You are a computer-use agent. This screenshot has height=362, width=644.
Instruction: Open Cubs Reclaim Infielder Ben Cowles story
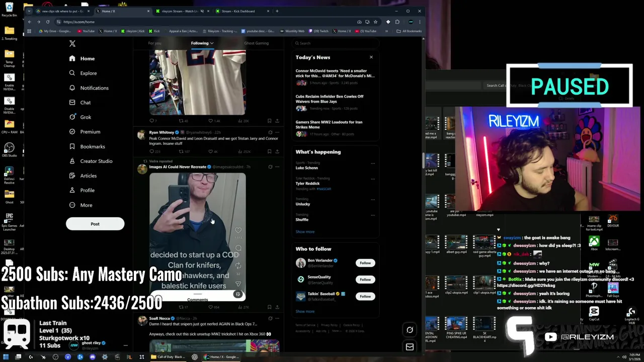335,102
